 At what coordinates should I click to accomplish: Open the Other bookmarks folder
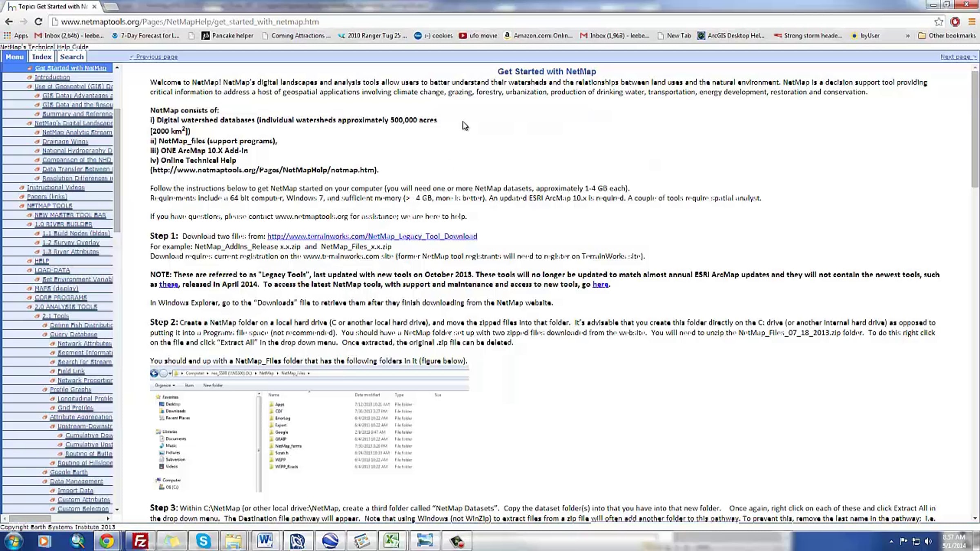click(x=947, y=36)
